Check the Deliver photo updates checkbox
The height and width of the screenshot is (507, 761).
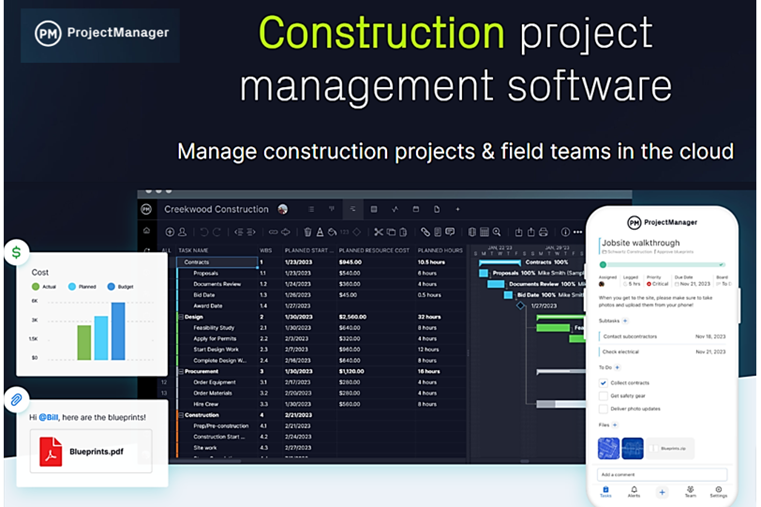[603, 409]
